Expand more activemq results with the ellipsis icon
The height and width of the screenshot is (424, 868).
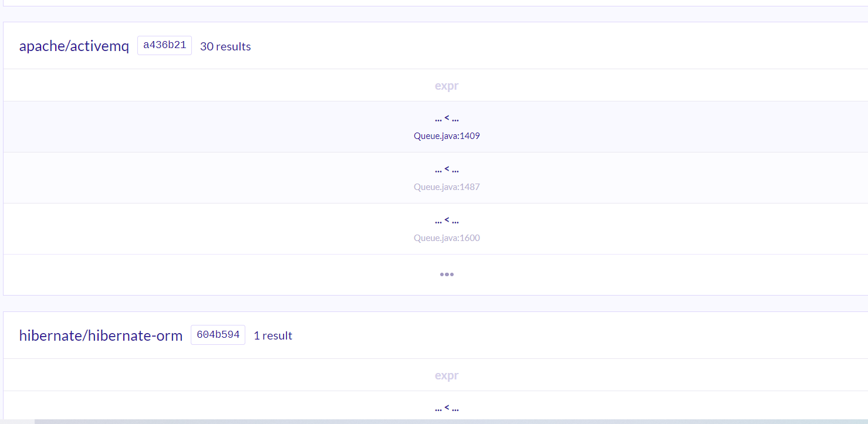[447, 274]
